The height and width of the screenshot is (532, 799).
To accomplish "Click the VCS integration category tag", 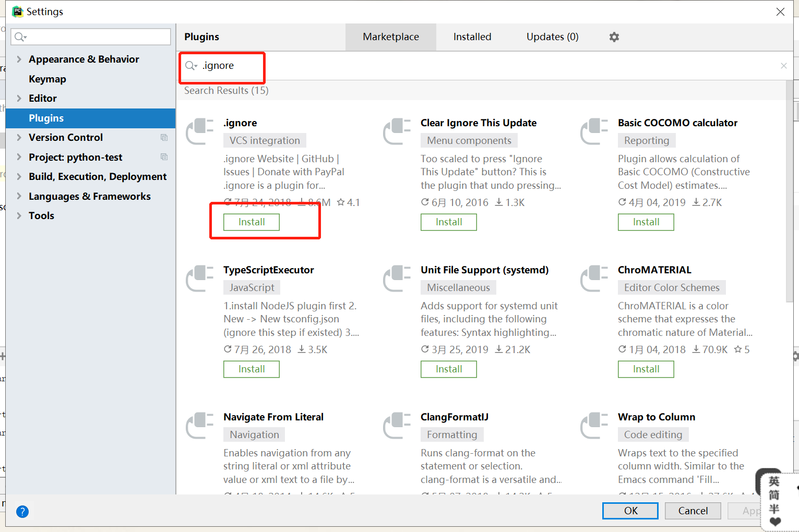I will [x=265, y=140].
